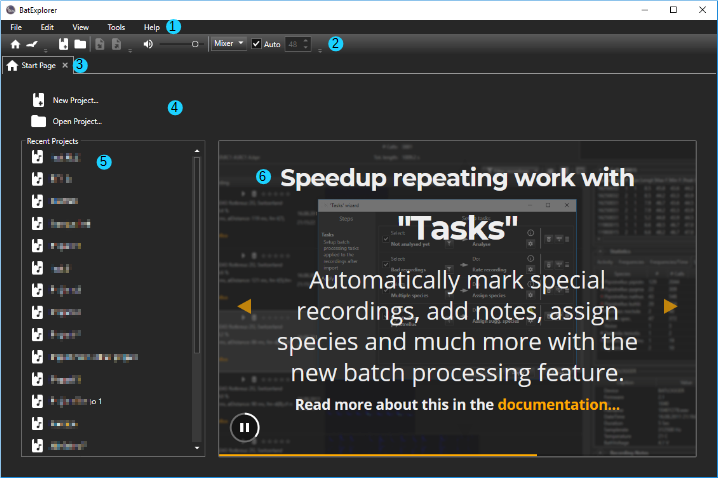Image resolution: width=718 pixels, height=478 pixels.
Task: Click the volume slider handle
Action: 195,44
